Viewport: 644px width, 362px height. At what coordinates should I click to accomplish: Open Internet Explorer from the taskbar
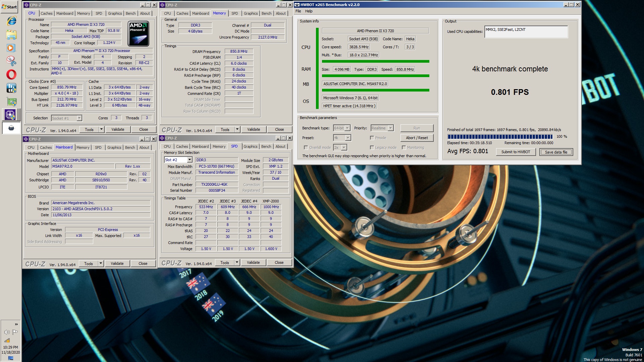(x=11, y=21)
